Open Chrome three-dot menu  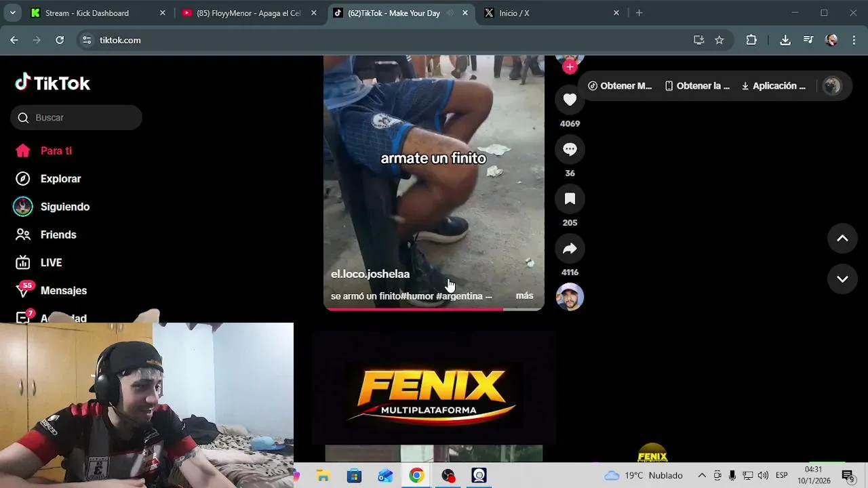(x=854, y=40)
